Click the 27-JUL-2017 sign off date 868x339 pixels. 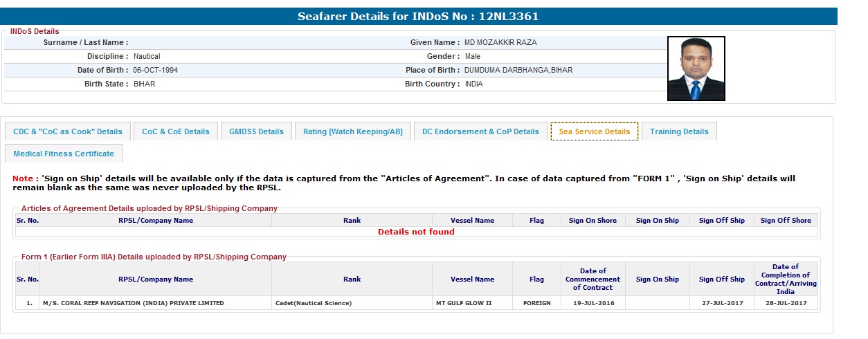coord(721,303)
